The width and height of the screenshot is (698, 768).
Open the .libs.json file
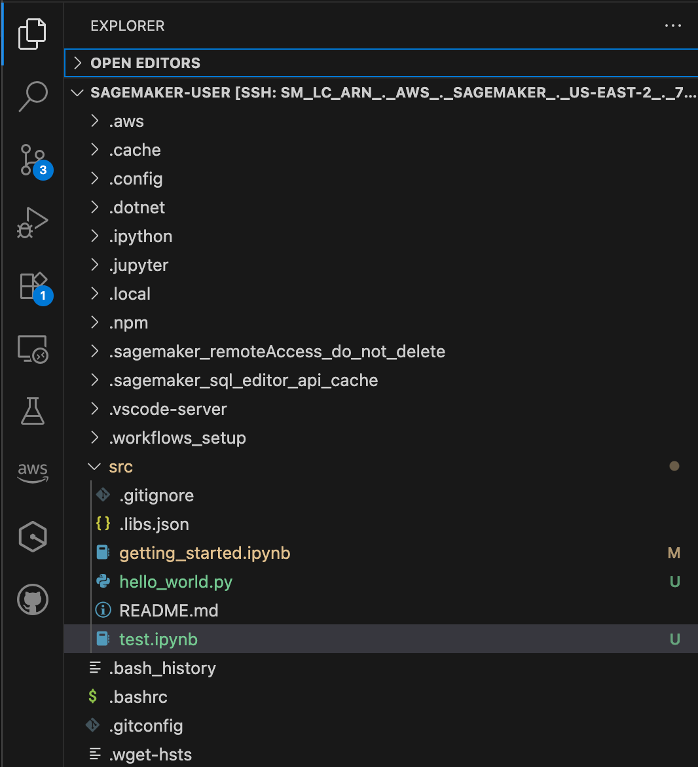tap(154, 524)
